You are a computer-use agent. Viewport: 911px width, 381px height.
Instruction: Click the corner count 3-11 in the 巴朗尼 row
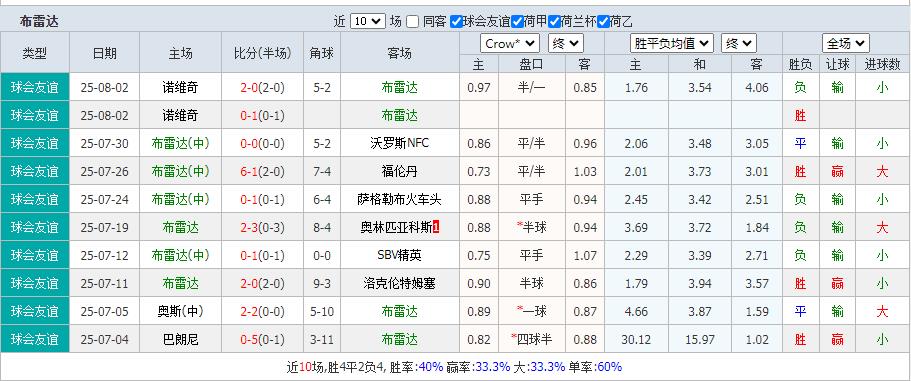(322, 339)
